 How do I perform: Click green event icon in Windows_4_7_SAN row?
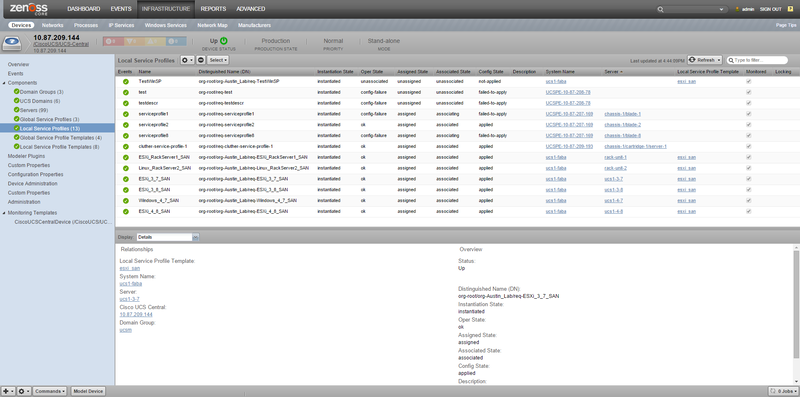(126, 201)
